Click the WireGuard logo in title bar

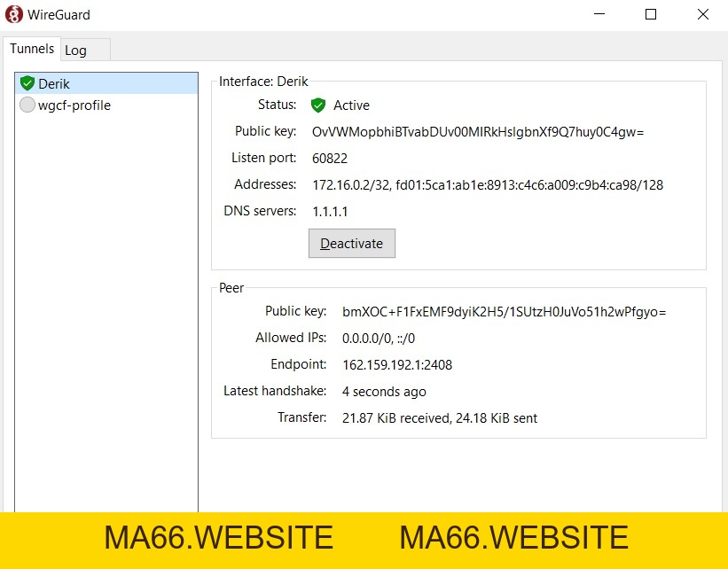click(14, 14)
